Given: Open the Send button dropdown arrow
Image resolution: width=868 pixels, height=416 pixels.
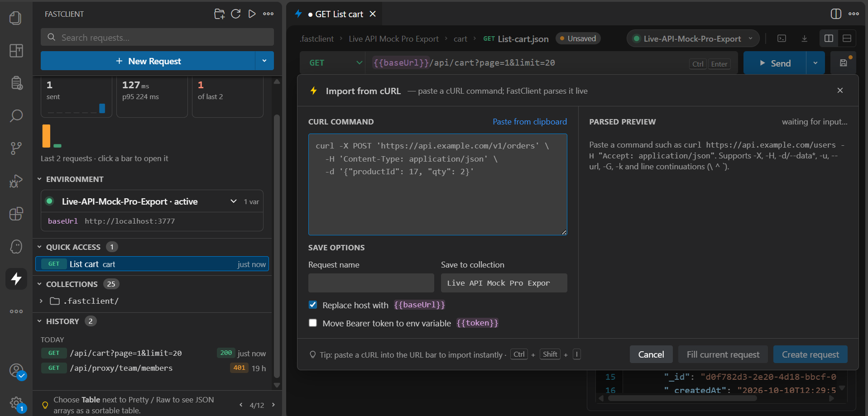Looking at the screenshot, I should coord(815,63).
